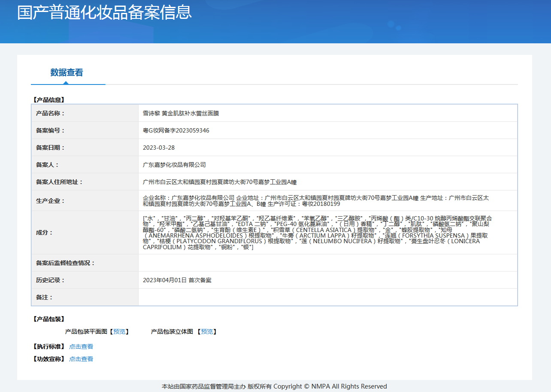This screenshot has width=551, height=392.
Task: Click the 【产品信息】 section heading
Action: pos(48,100)
